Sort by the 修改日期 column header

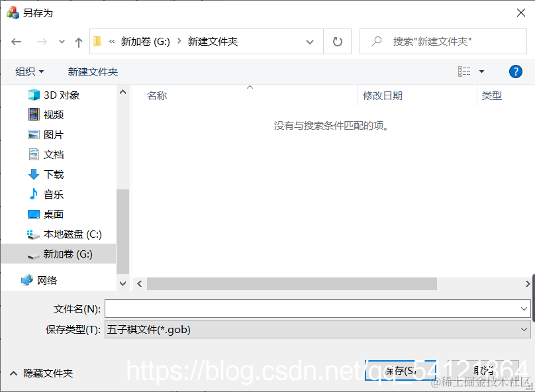383,95
